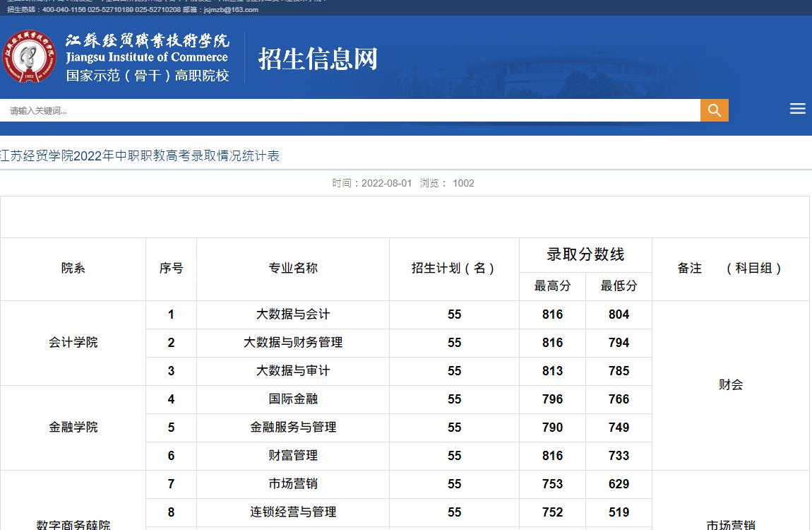Click the lowest score 794
812x530 pixels.
[619, 343]
